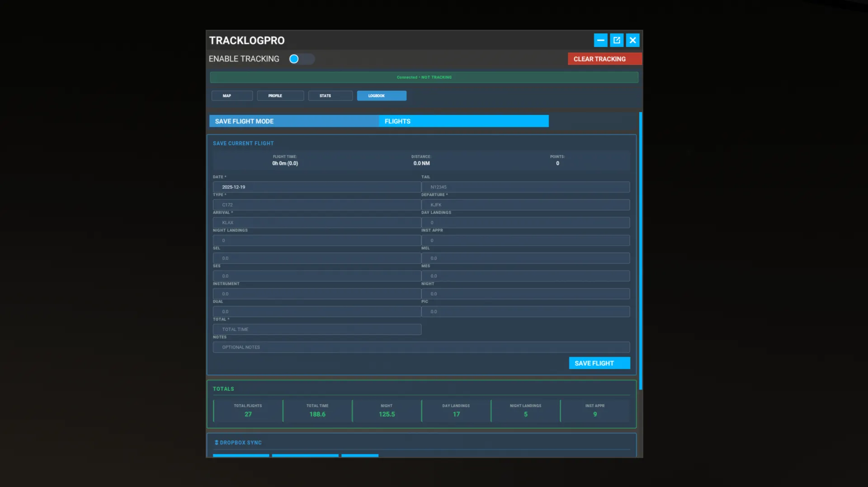Click the Optional Notes field
Screen dimensions: 868x487
click(421, 347)
